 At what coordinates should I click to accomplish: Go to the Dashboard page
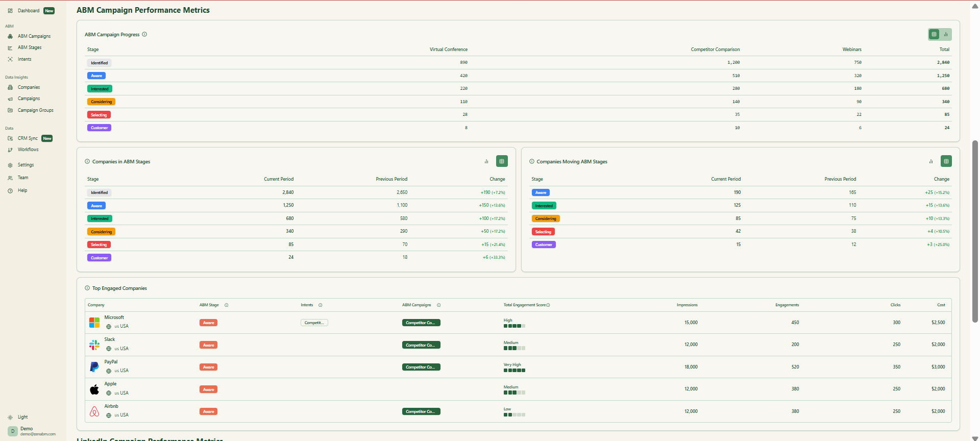(29, 11)
